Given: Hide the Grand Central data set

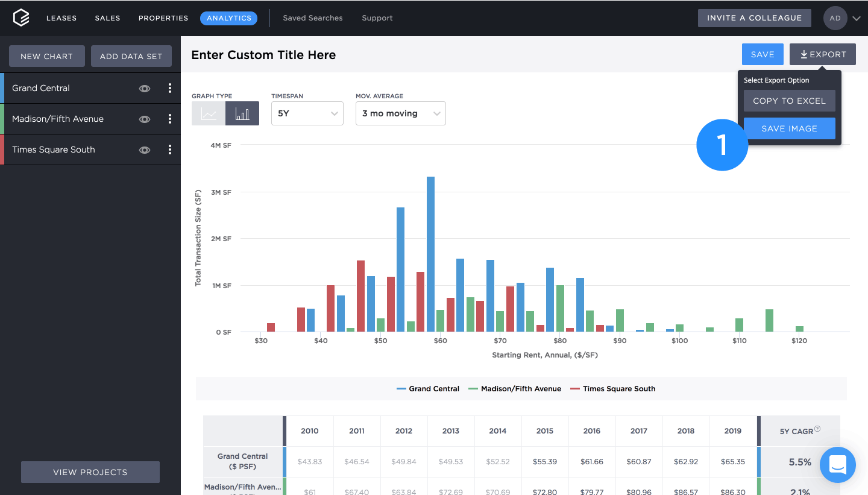Looking at the screenshot, I should click(145, 88).
